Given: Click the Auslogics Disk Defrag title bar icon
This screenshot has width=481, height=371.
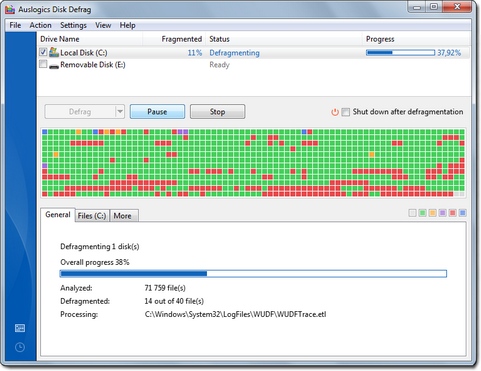Looking at the screenshot, I should [x=10, y=9].
